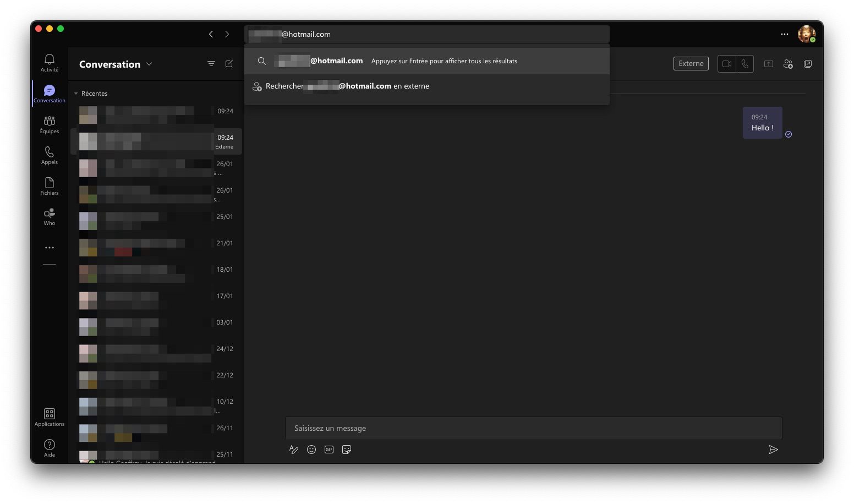Go back with the left navigation arrow
This screenshot has height=504, width=854.
[x=211, y=34]
